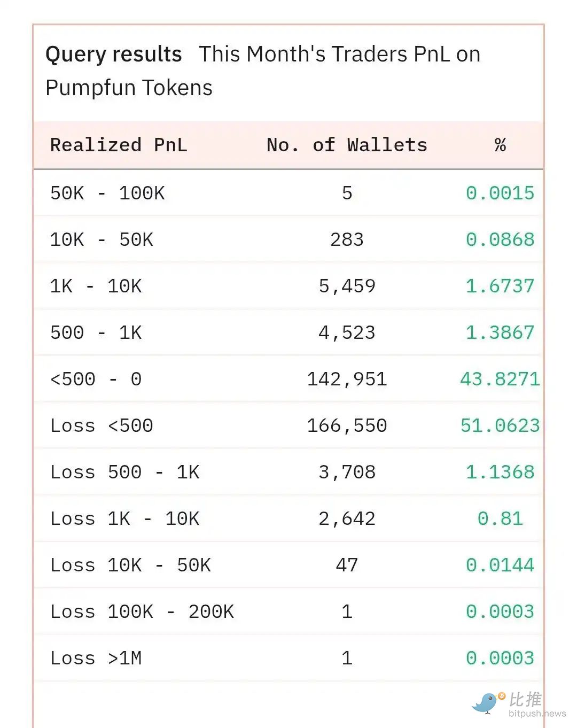Select the Loss 100K - 200K row label
This screenshot has height=728, width=577.
tap(142, 611)
